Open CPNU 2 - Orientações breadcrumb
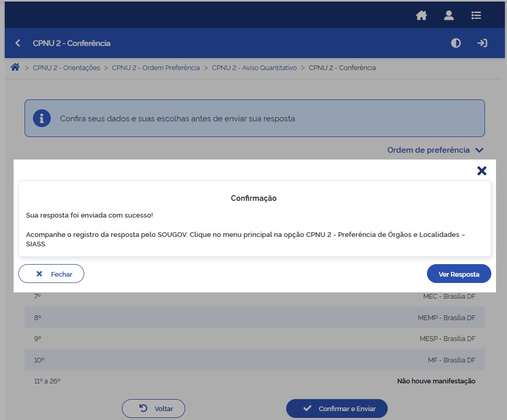This screenshot has width=507, height=420. click(66, 67)
